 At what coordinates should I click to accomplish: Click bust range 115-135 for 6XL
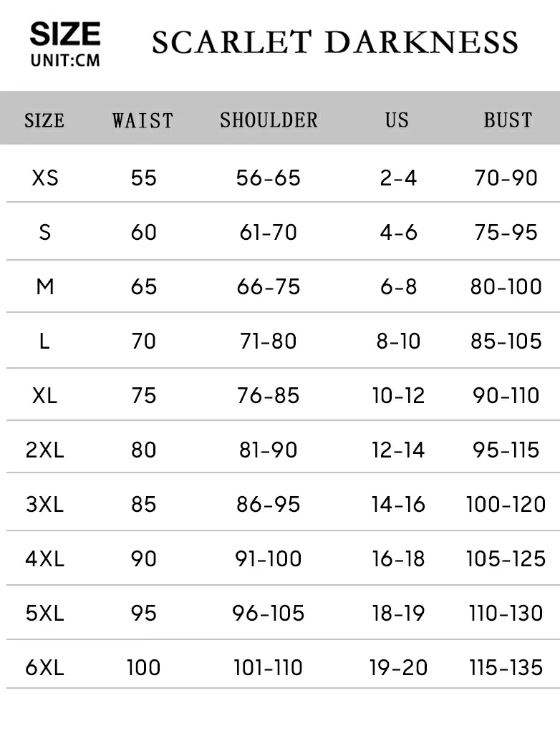pos(506,667)
